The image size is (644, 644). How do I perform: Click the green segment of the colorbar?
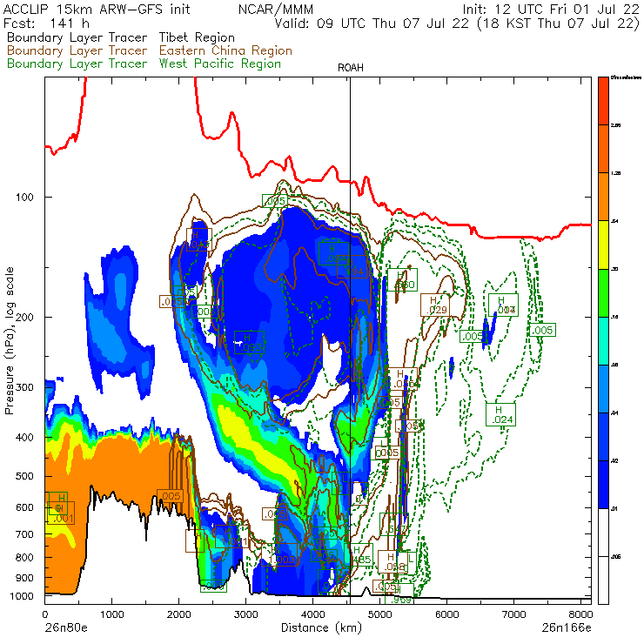point(603,292)
